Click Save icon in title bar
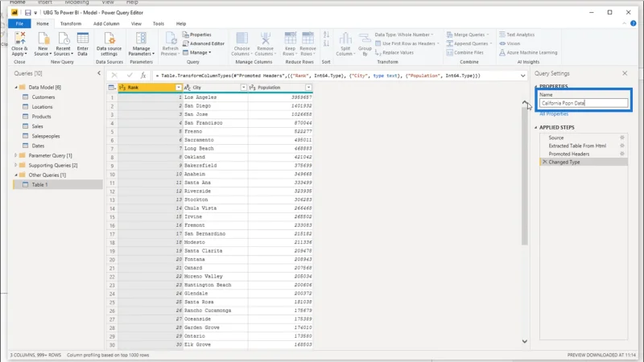 tap(27, 13)
